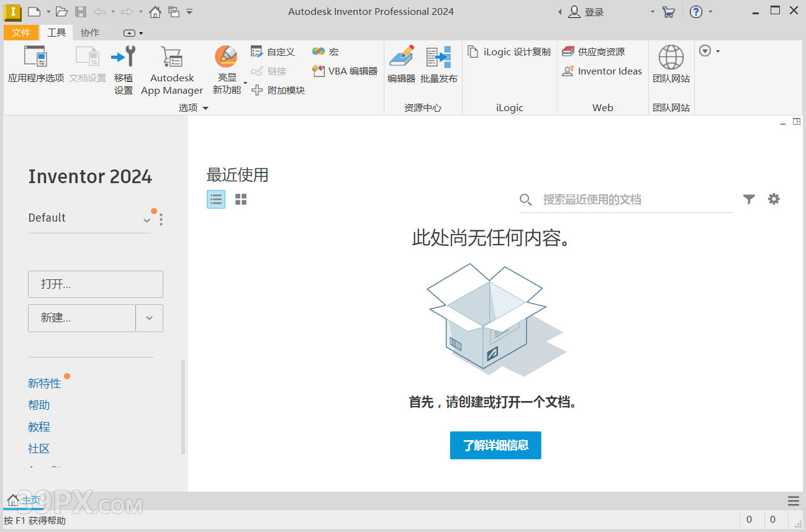806x532 pixels.
Task: Click the window layout icon in home panel
Action: click(x=797, y=122)
